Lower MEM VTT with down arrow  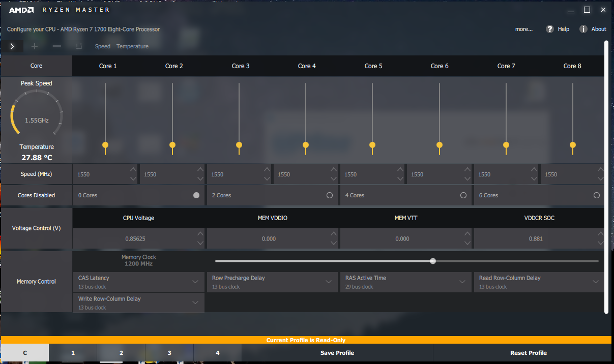pyautogui.click(x=467, y=243)
